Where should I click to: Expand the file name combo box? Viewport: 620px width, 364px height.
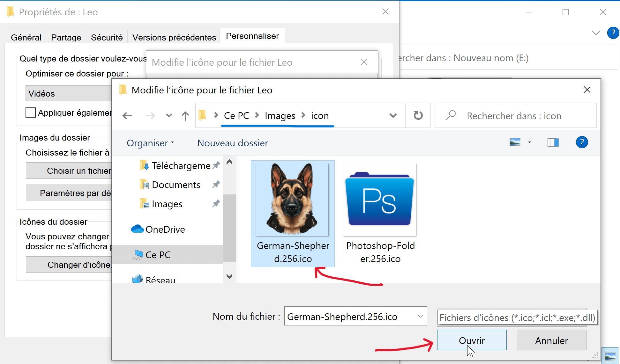point(420,316)
